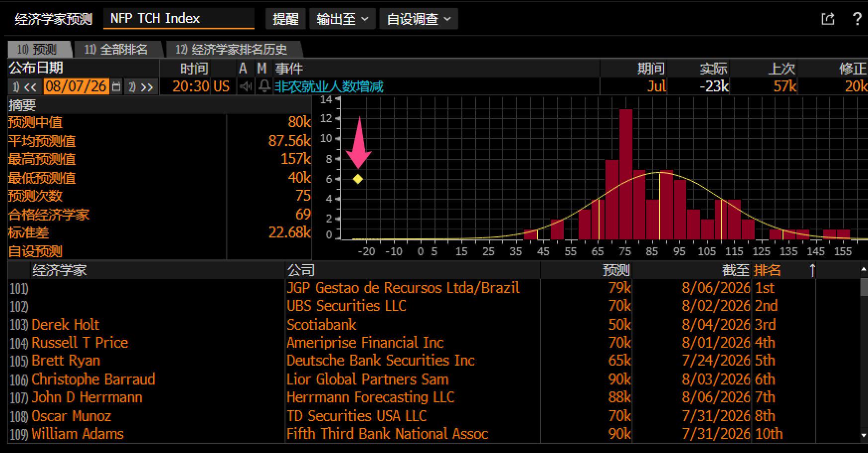Screen dimensions: 868x453
Task: Sort rankings using the up arrow in 排名 header
Action: pos(812,270)
